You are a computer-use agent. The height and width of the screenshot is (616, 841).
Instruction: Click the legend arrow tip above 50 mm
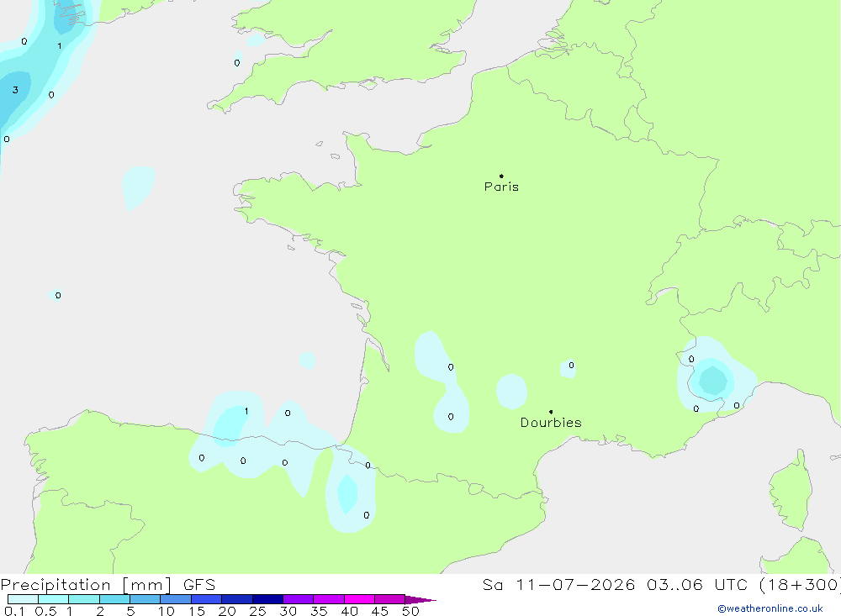pos(420,599)
